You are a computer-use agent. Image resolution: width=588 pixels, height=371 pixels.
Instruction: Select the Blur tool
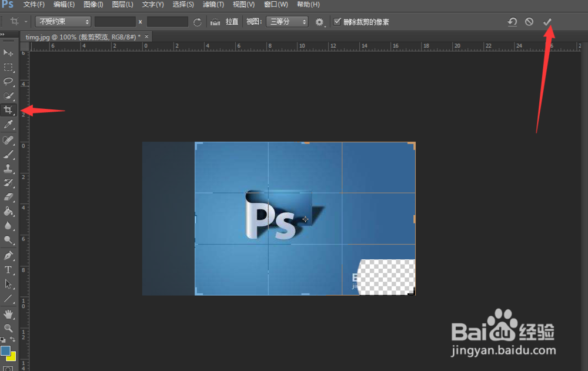click(x=8, y=225)
